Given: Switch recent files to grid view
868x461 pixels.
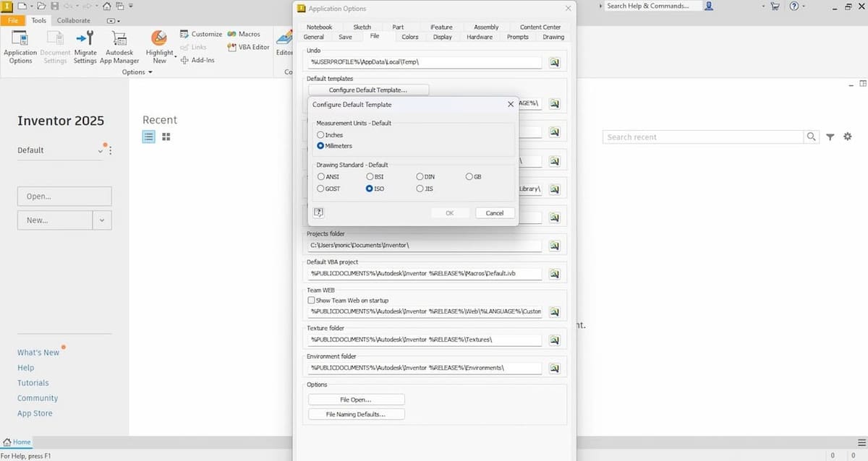Looking at the screenshot, I should click(x=166, y=137).
